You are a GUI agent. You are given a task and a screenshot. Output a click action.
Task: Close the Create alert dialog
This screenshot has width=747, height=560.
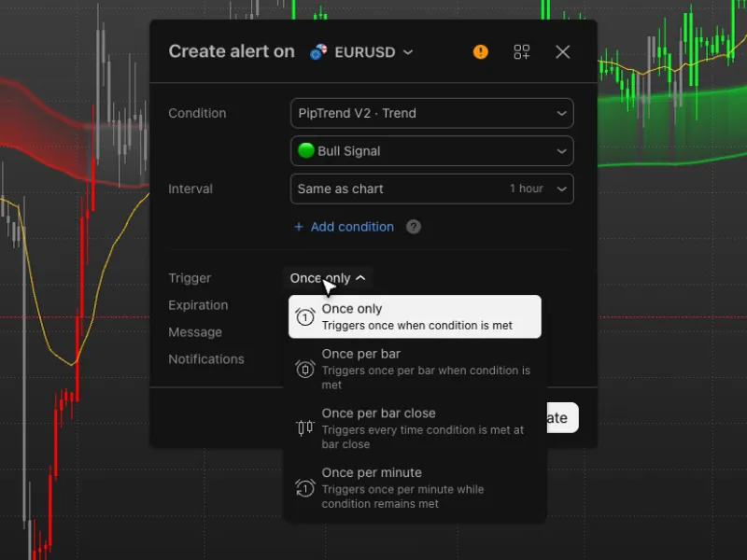tap(563, 51)
